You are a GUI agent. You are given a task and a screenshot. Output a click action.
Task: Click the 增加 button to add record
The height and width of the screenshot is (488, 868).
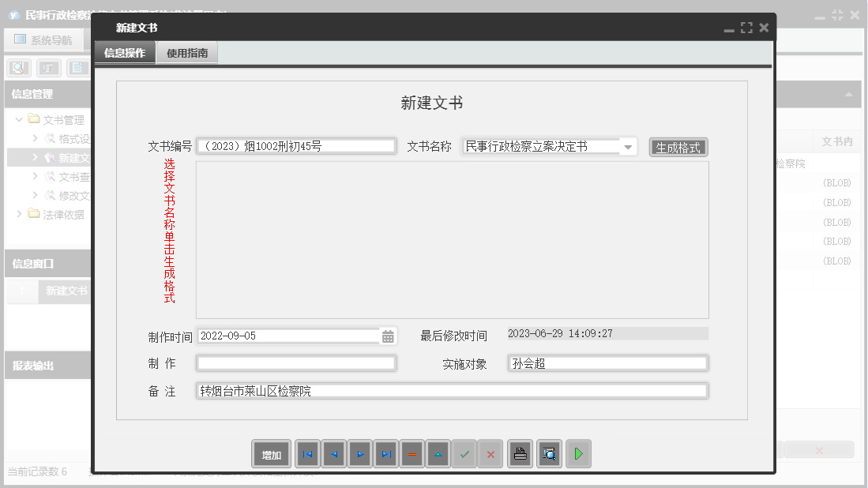click(x=271, y=453)
